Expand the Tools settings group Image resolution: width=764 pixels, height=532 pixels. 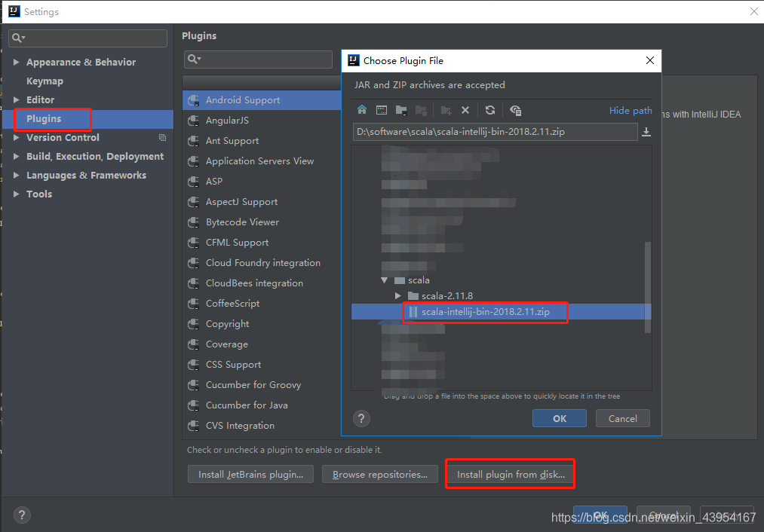click(16, 194)
